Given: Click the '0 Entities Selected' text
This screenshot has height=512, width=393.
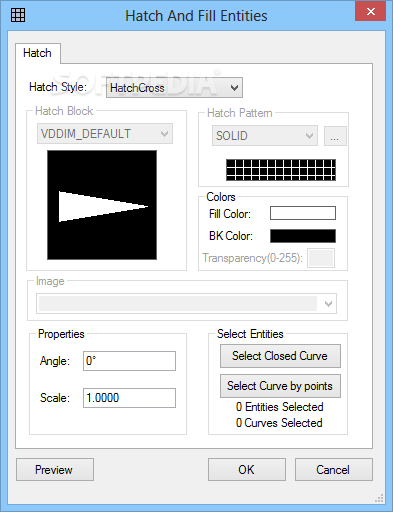Looking at the screenshot, I should tap(280, 407).
